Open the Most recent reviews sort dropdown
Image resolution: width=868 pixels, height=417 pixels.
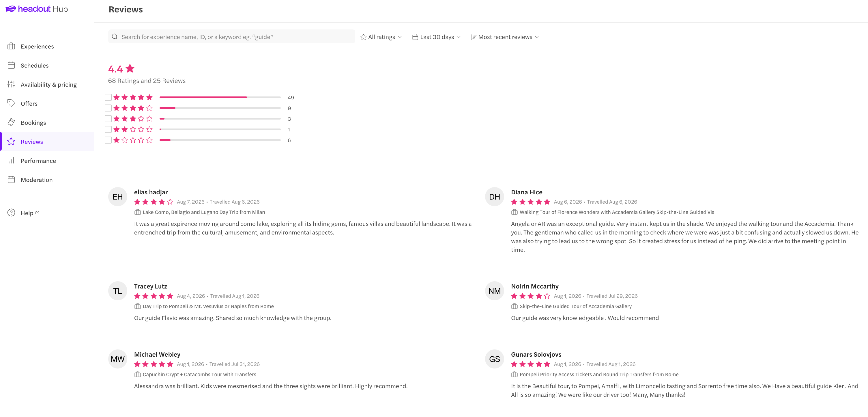[505, 37]
